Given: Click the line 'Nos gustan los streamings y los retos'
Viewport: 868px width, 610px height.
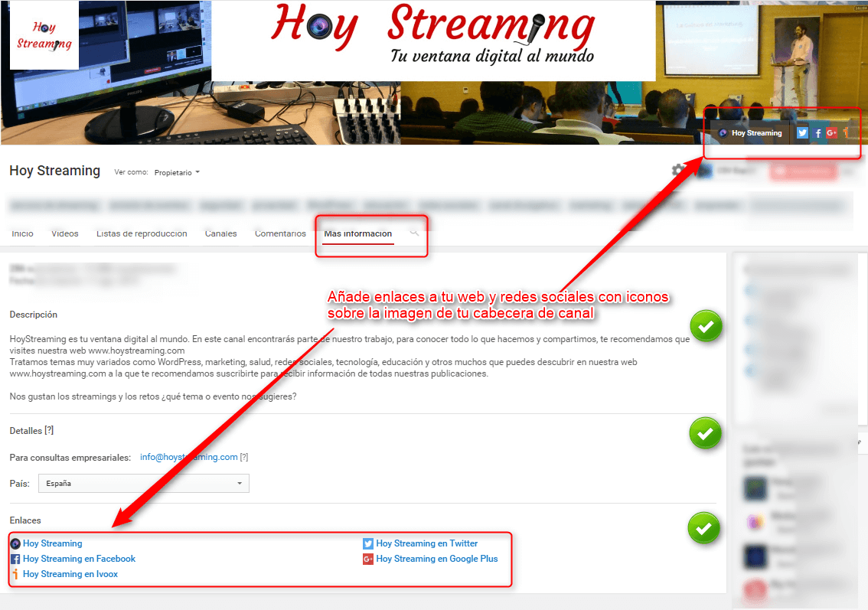Looking at the screenshot, I should (x=153, y=396).
